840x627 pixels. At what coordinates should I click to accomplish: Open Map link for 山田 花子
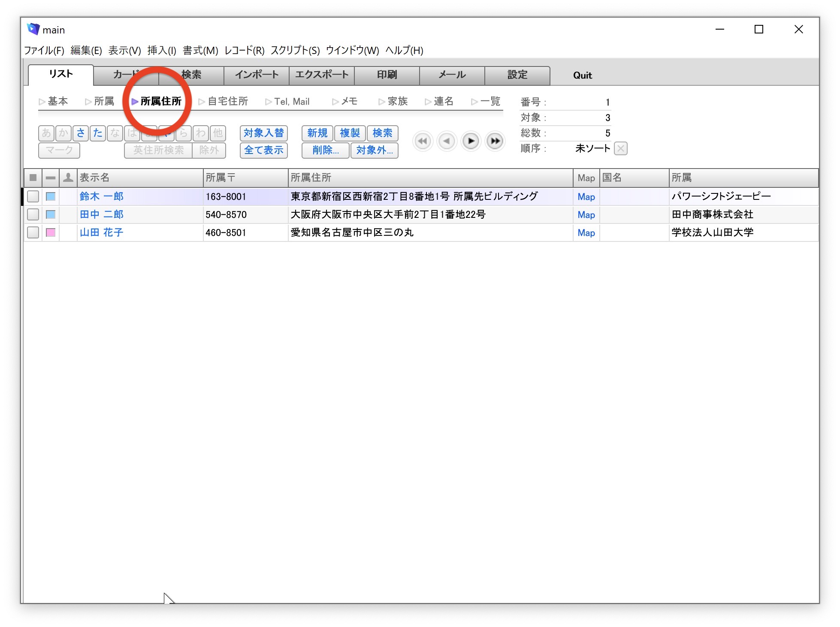tap(586, 233)
